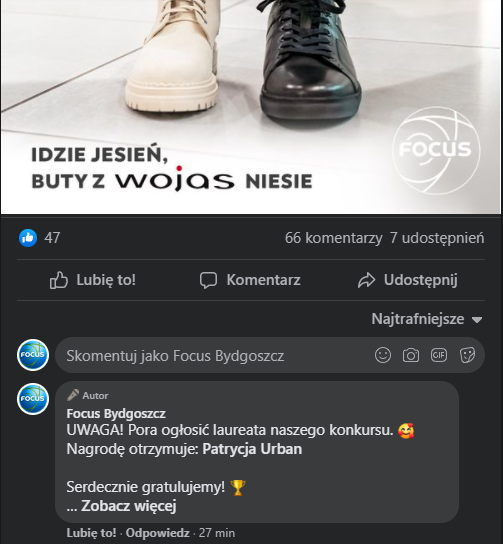The width and height of the screenshot is (503, 544).
Task: Click Focus avatar next to comment field
Action: tap(33, 355)
